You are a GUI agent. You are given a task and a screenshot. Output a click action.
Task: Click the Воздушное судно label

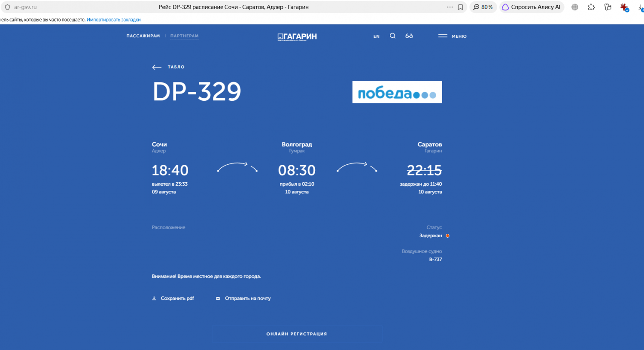coord(422,251)
